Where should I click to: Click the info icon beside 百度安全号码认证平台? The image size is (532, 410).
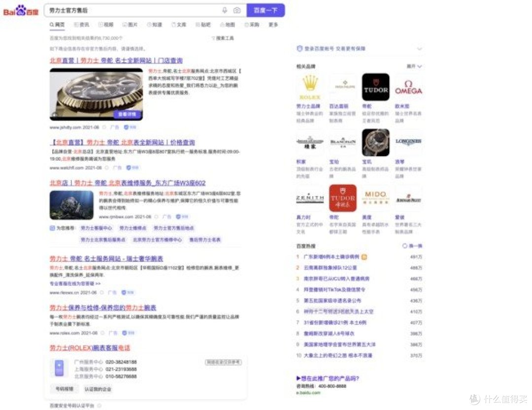point(100,406)
